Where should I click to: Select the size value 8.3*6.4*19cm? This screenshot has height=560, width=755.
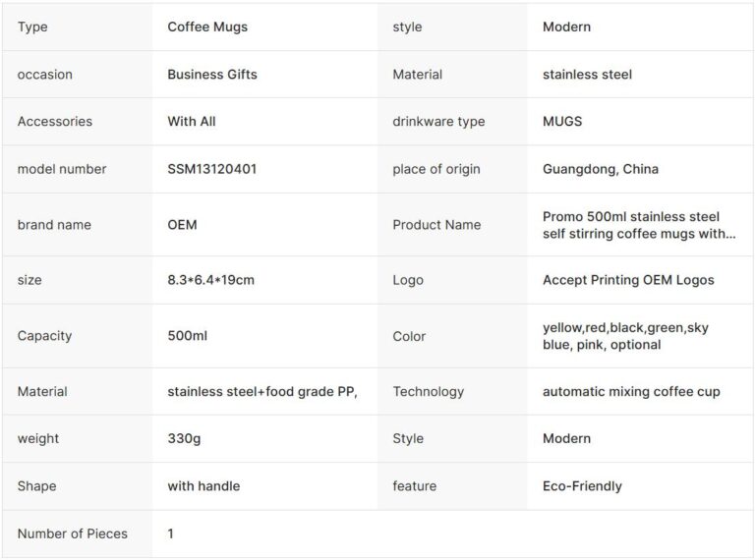coord(210,280)
